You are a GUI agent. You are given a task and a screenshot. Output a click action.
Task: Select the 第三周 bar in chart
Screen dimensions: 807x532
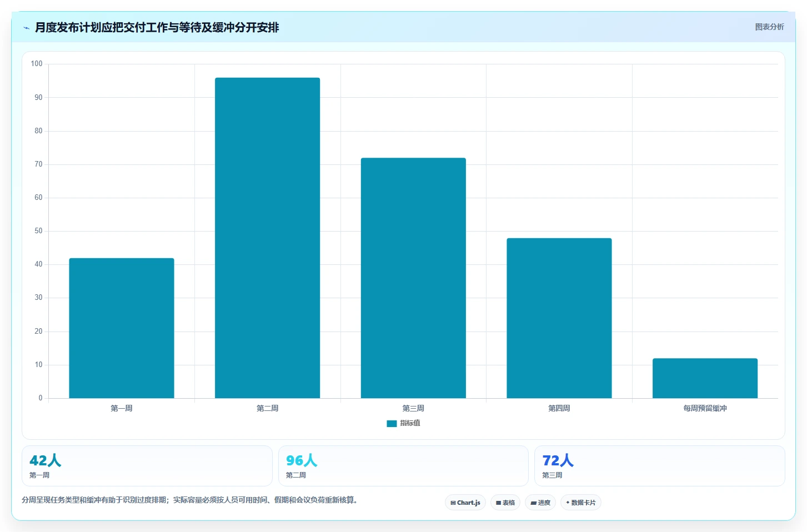point(413,278)
